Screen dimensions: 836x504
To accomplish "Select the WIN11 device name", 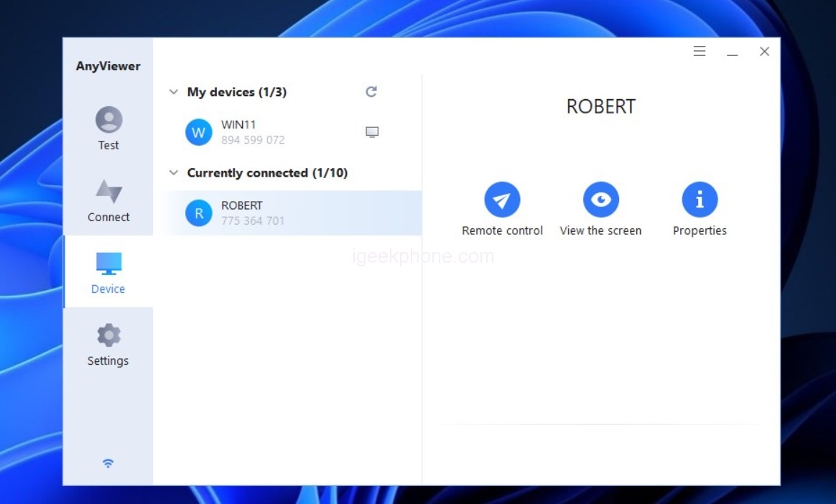I will (x=238, y=125).
